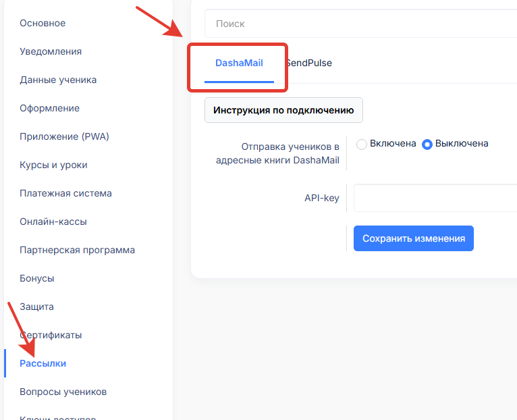
Task: Select the 'Выключена' radio option
Action: pyautogui.click(x=427, y=144)
